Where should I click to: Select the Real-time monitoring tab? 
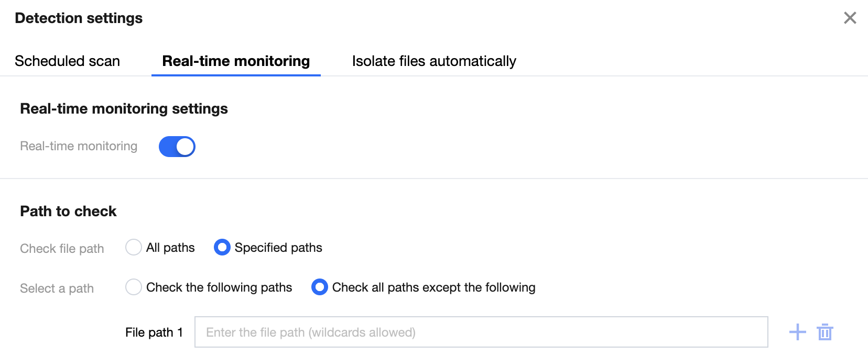coord(236,61)
